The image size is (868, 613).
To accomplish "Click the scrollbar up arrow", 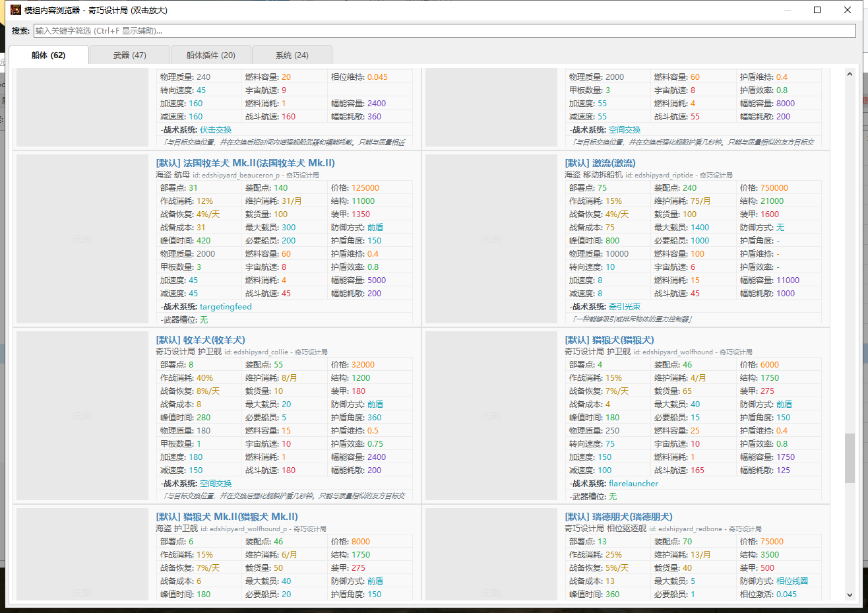I will 850,74.
